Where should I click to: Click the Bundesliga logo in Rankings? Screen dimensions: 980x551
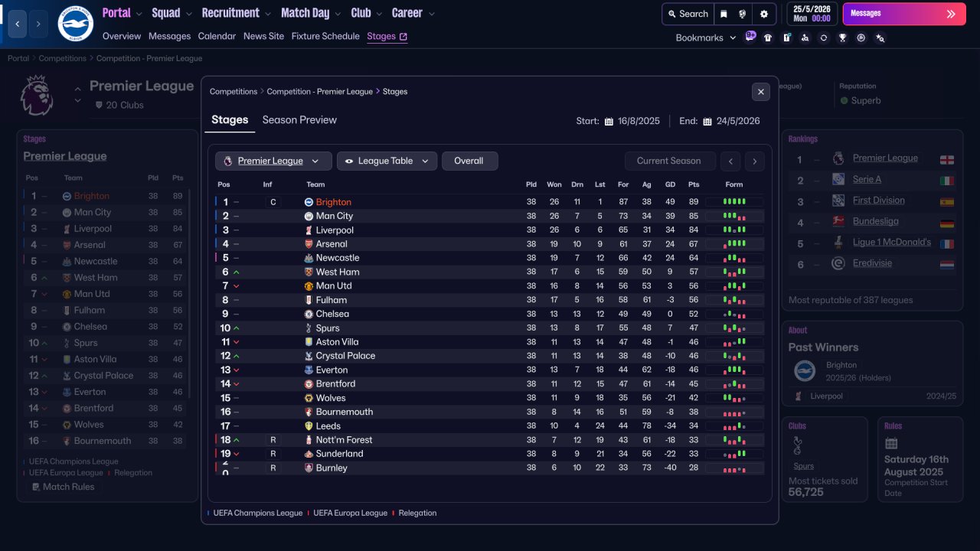point(838,221)
